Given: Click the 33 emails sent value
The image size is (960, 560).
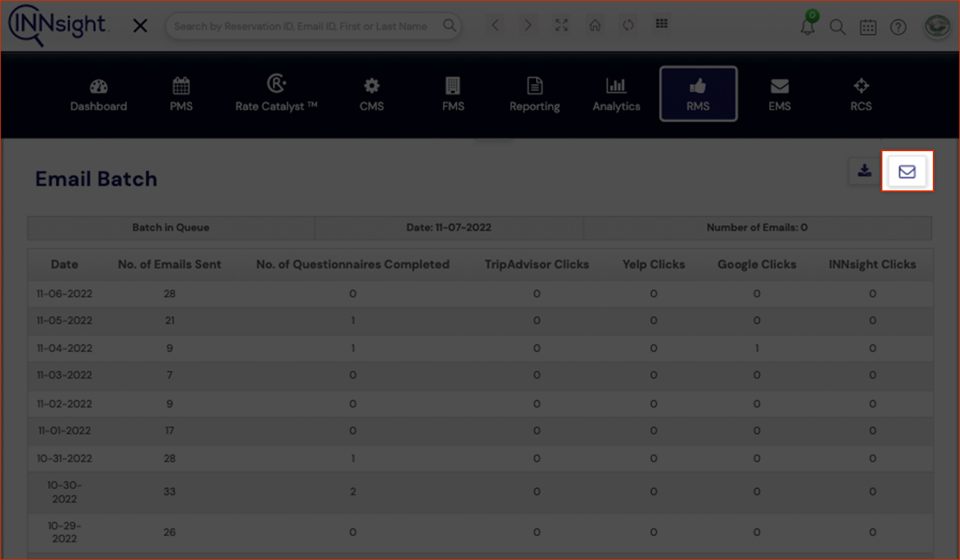Looking at the screenshot, I should point(170,491).
